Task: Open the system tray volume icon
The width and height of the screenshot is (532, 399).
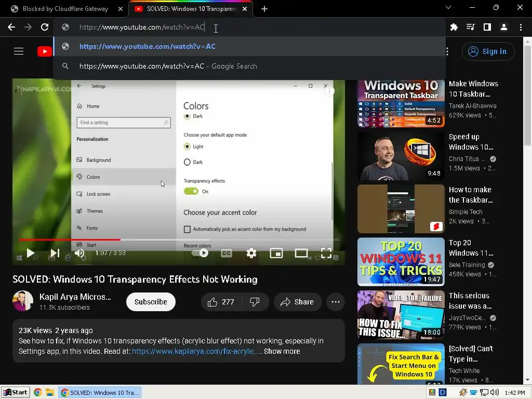Action: click(495, 393)
